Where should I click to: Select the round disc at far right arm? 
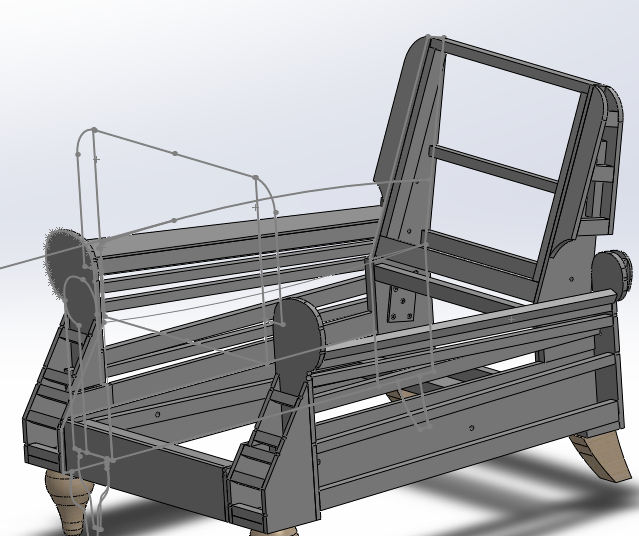tap(610, 272)
